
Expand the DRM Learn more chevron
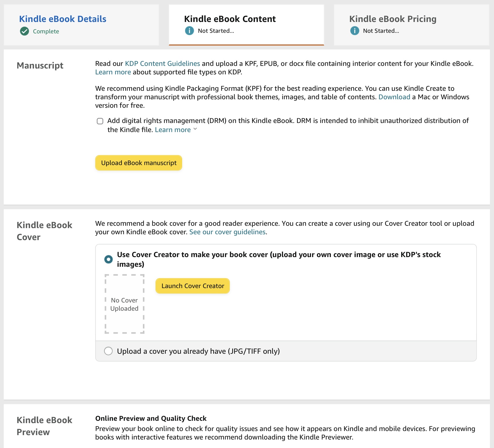(x=195, y=129)
